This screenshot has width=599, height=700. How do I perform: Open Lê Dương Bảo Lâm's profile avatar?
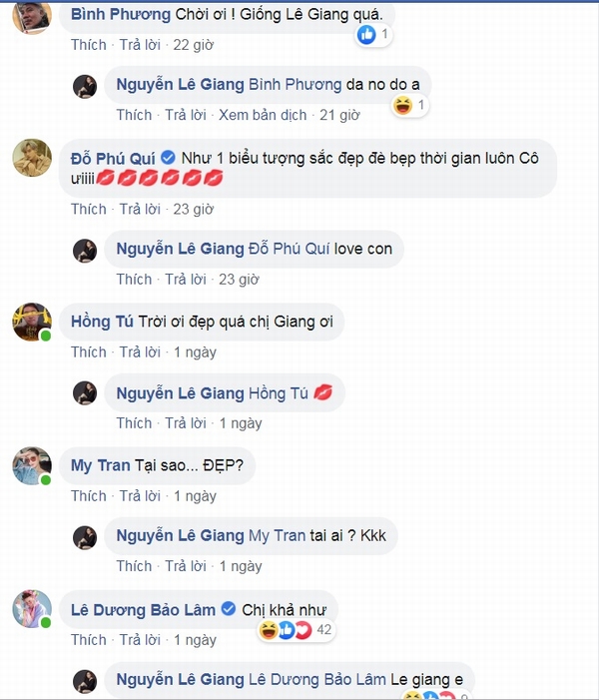pyautogui.click(x=32, y=609)
